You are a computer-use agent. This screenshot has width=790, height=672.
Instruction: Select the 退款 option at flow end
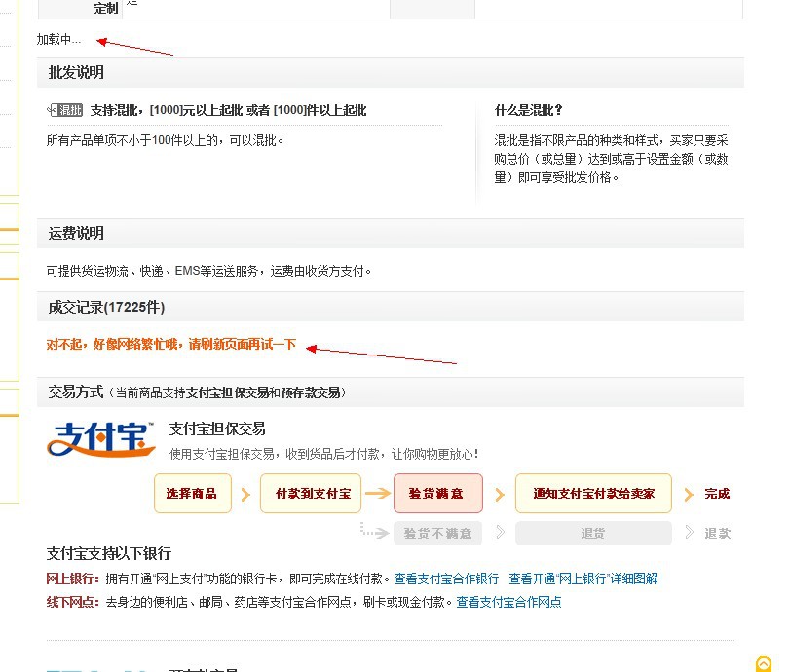click(x=717, y=533)
